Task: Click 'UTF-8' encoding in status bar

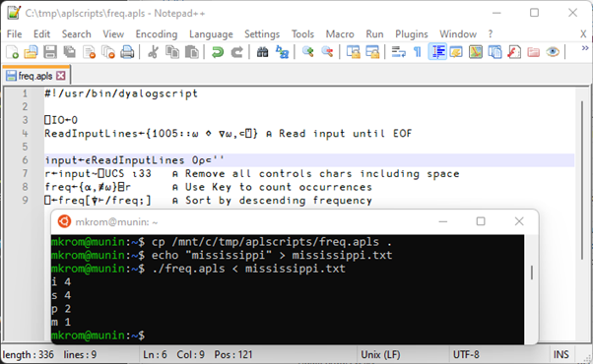Action: click(x=466, y=354)
